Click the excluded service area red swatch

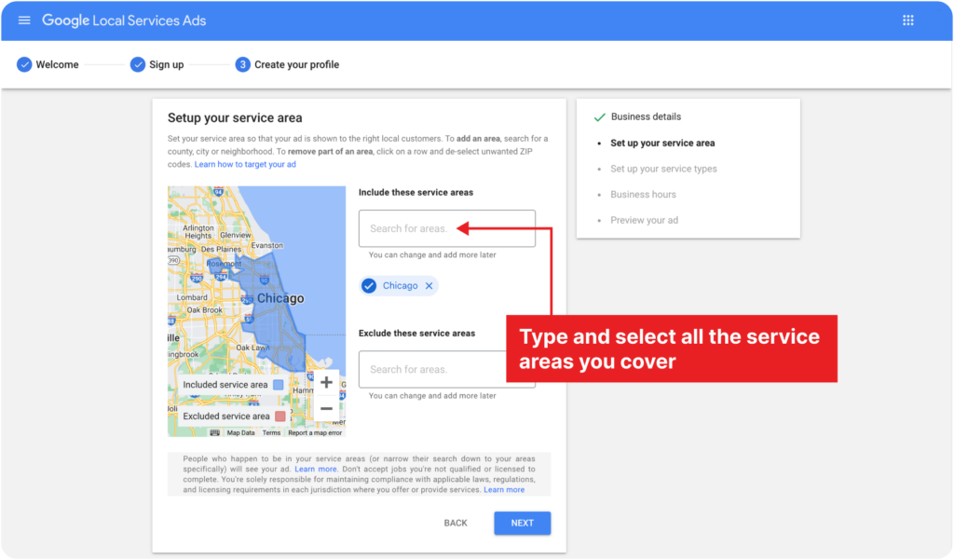[x=279, y=417]
